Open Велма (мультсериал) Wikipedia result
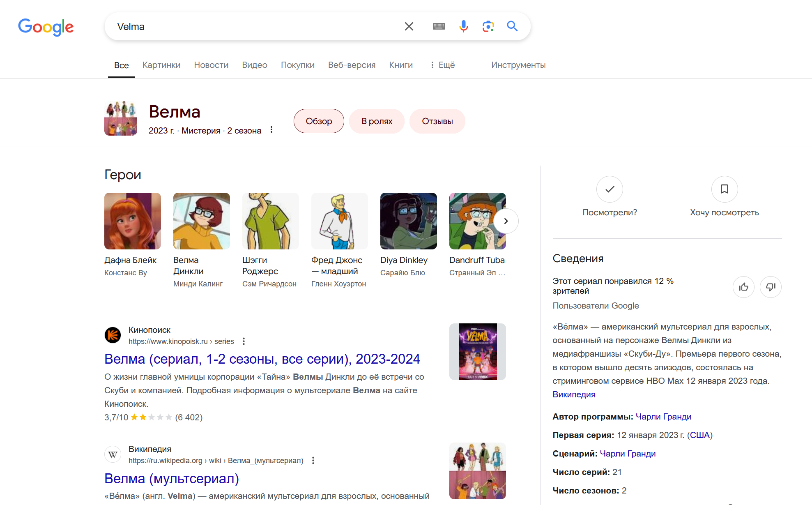 [x=172, y=479]
